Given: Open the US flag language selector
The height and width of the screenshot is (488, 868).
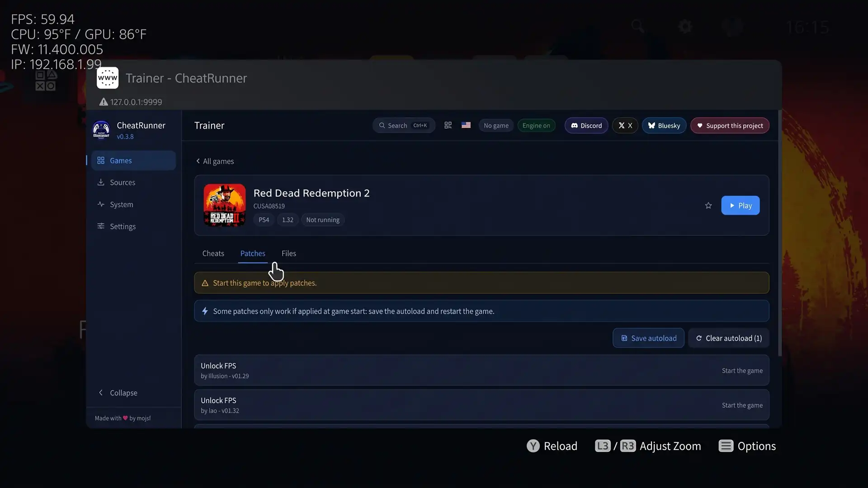Looking at the screenshot, I should 466,125.
